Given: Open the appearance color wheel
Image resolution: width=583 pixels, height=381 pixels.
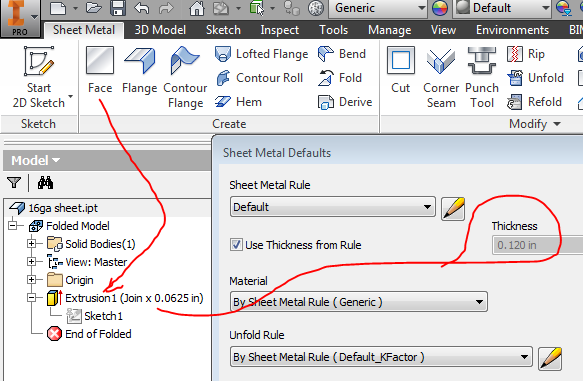Looking at the screenshot, I should point(440,8).
